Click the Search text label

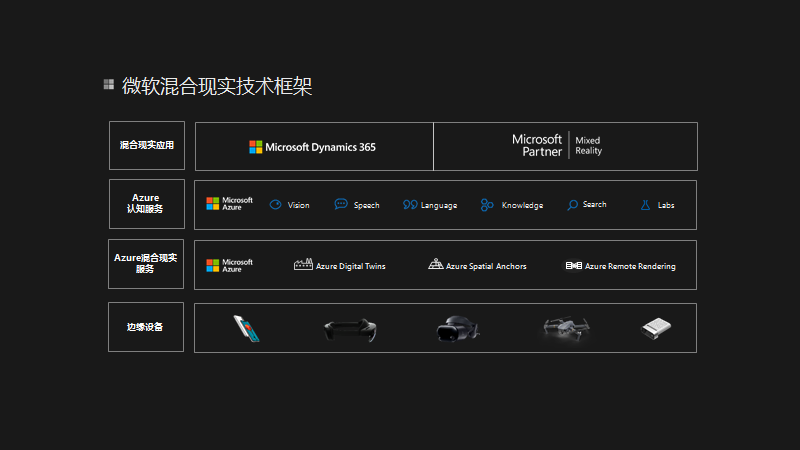(594, 204)
